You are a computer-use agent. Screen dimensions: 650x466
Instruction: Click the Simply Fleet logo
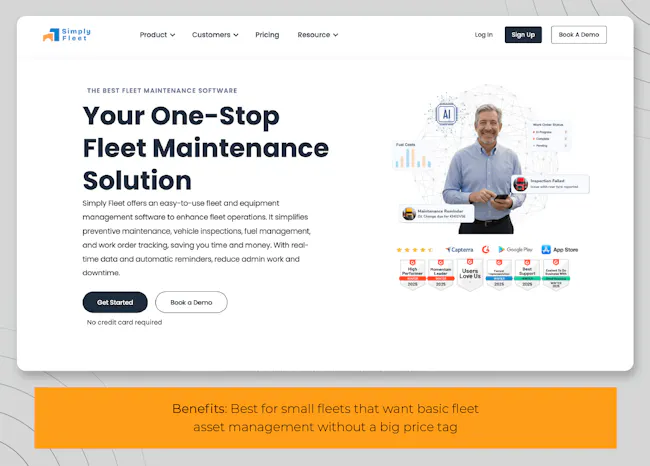(67, 35)
